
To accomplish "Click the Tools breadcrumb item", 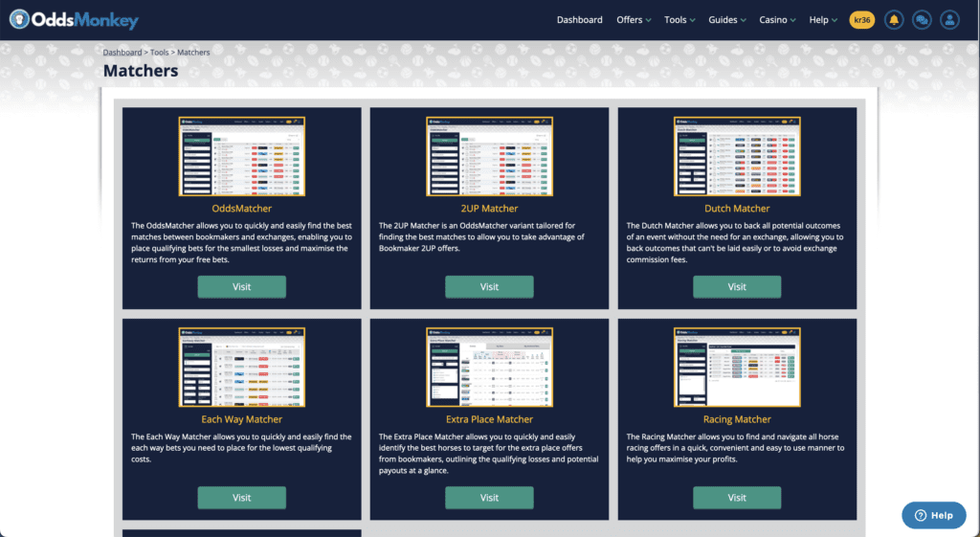I will click(160, 53).
